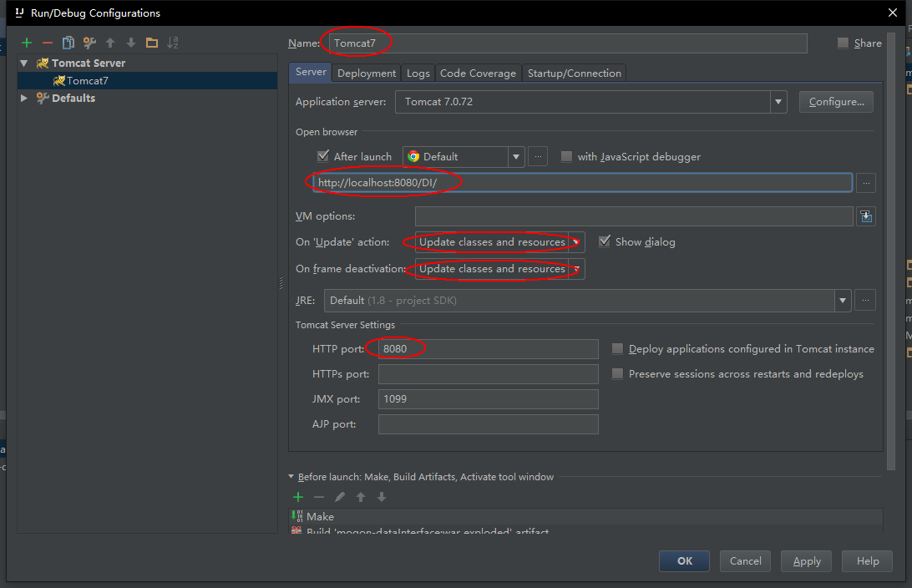Copy the Tomcat7 configuration
The width and height of the screenshot is (912, 588).
click(68, 43)
